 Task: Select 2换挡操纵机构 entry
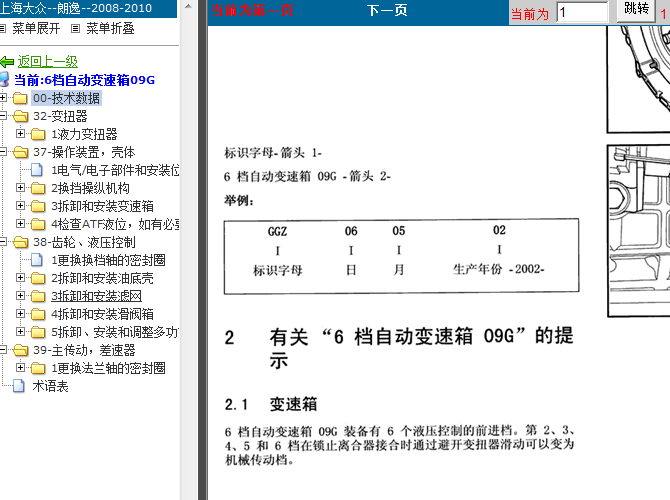(90, 188)
